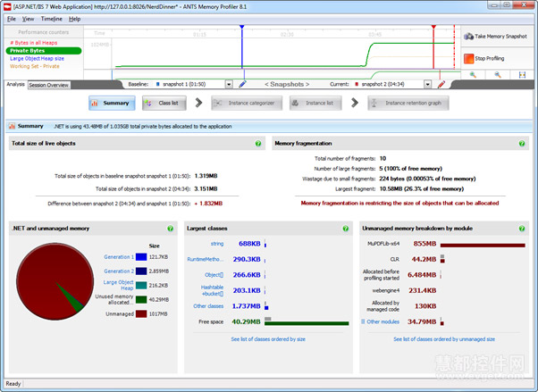Open the Class list view

click(x=164, y=103)
